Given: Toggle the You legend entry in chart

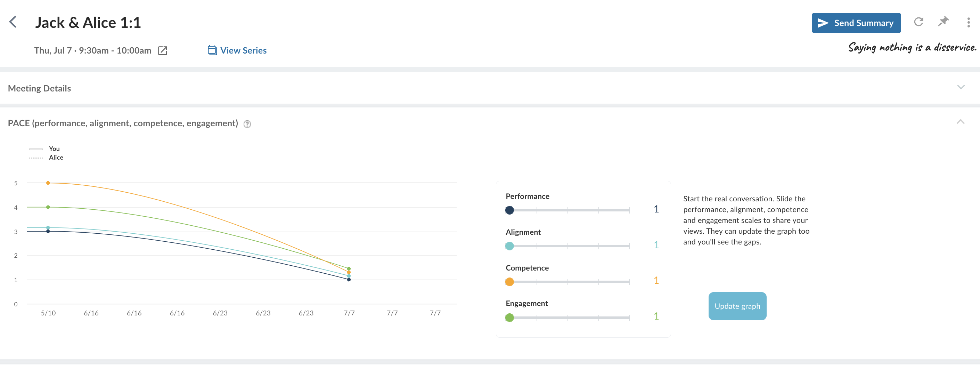Looking at the screenshot, I should coord(45,149).
